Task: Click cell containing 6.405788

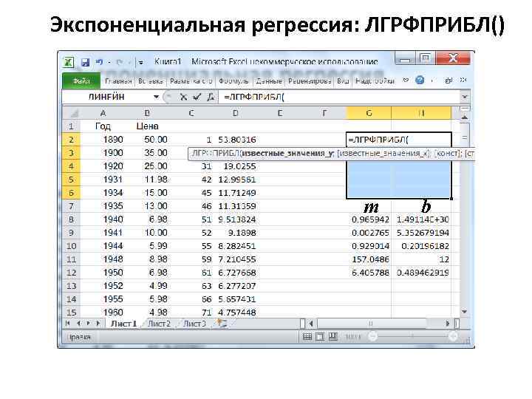Action: (x=369, y=273)
